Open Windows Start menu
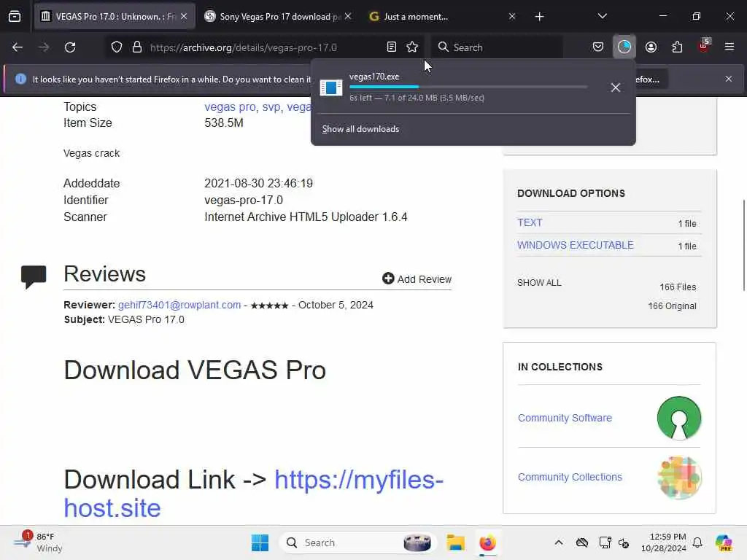Screen dimensions: 747x560 (260, 542)
